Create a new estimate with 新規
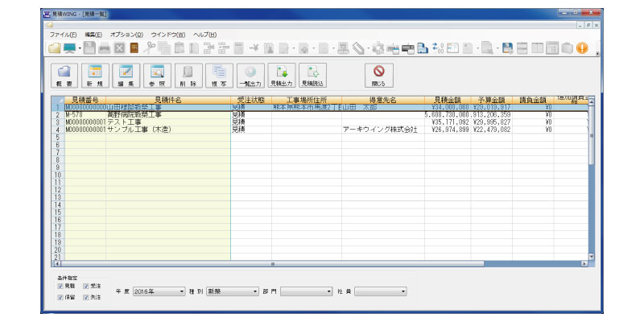The image size is (644, 322). tap(95, 75)
